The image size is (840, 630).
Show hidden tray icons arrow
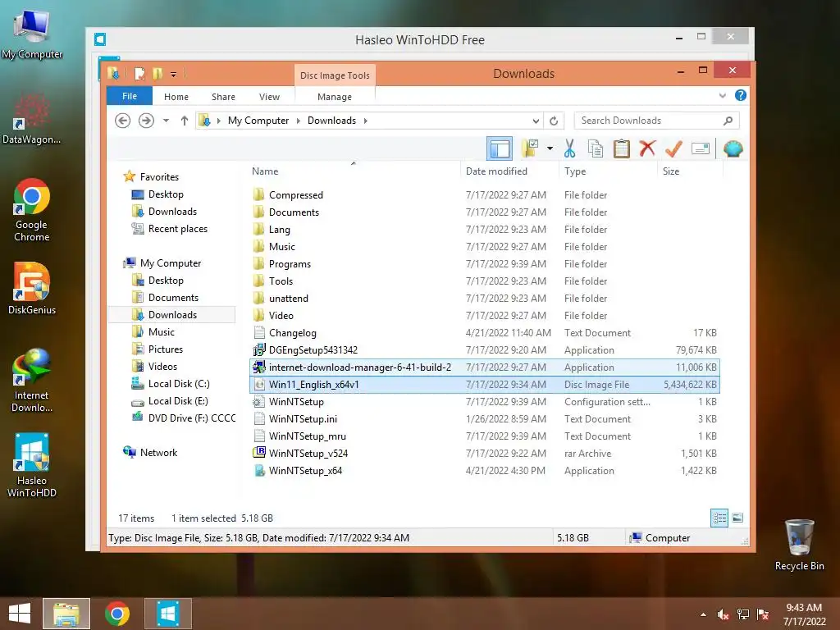tap(703, 614)
